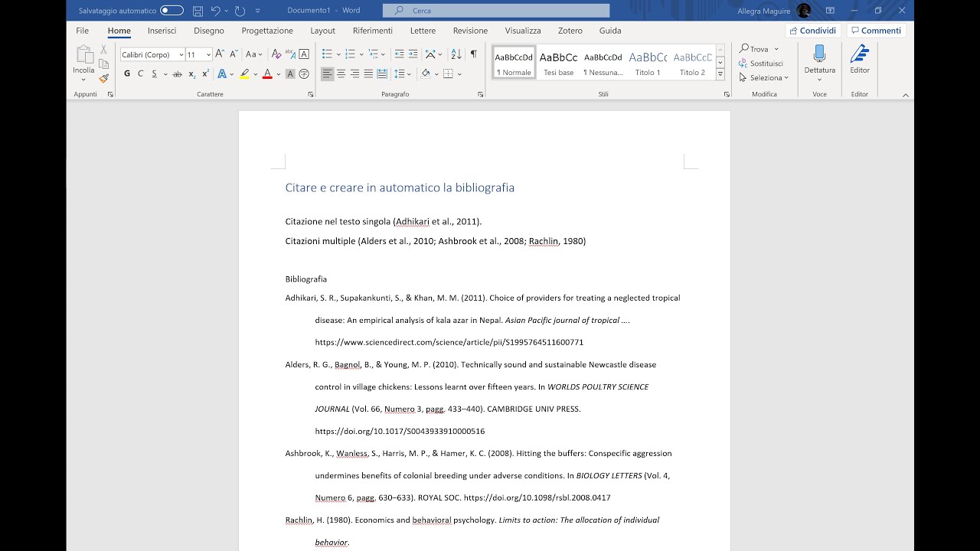Apply strikethrough formatting
Viewport: 980px width, 551px height.
[178, 74]
